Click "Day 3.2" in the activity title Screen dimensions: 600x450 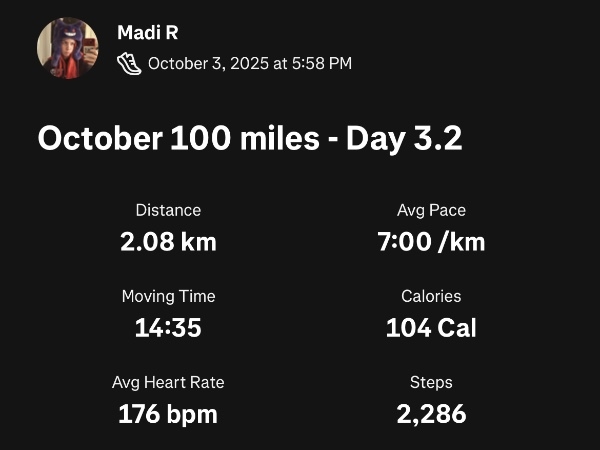[x=404, y=138]
